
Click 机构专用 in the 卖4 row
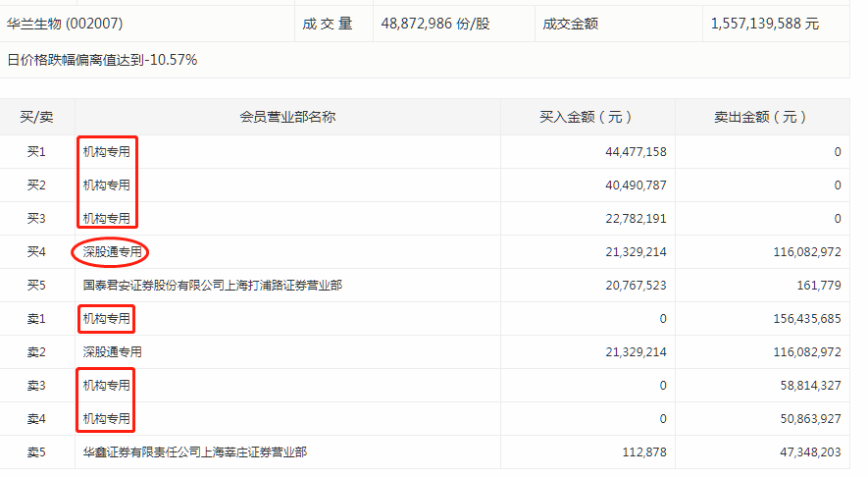(x=106, y=419)
